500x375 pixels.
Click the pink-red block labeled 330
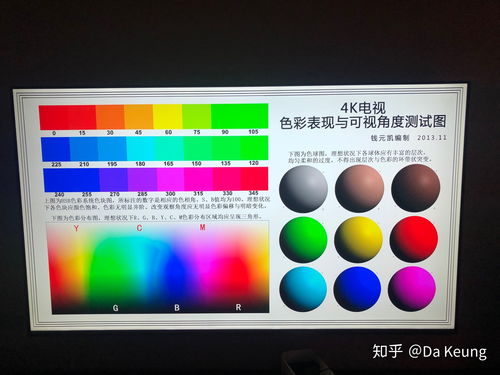click(x=227, y=179)
